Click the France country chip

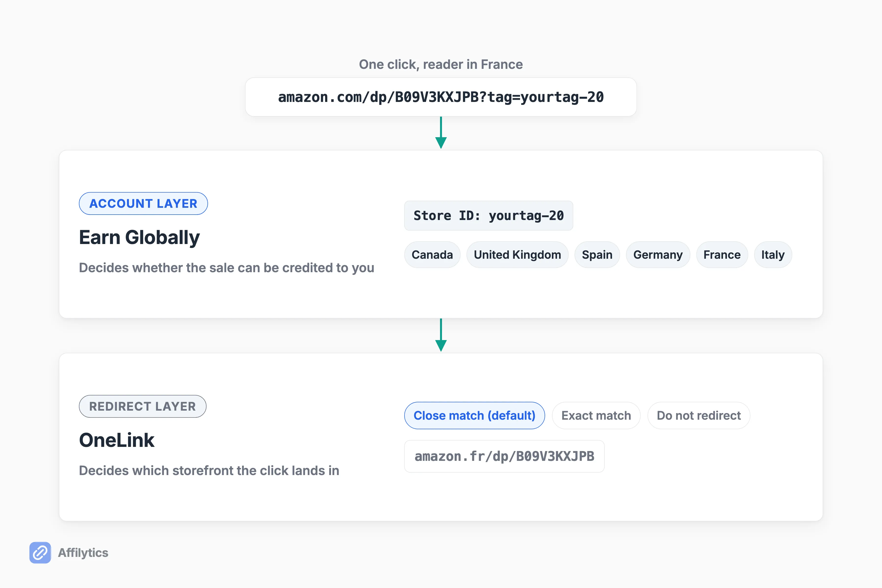722,255
